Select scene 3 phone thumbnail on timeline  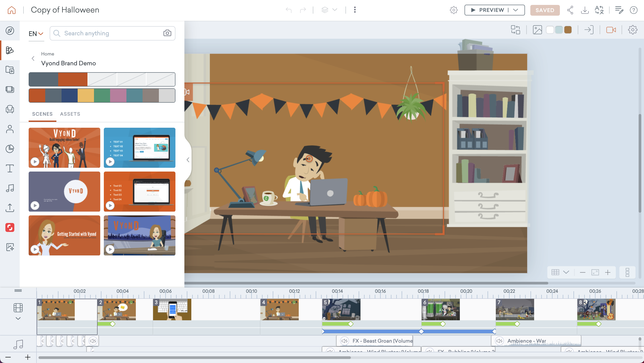(172, 310)
